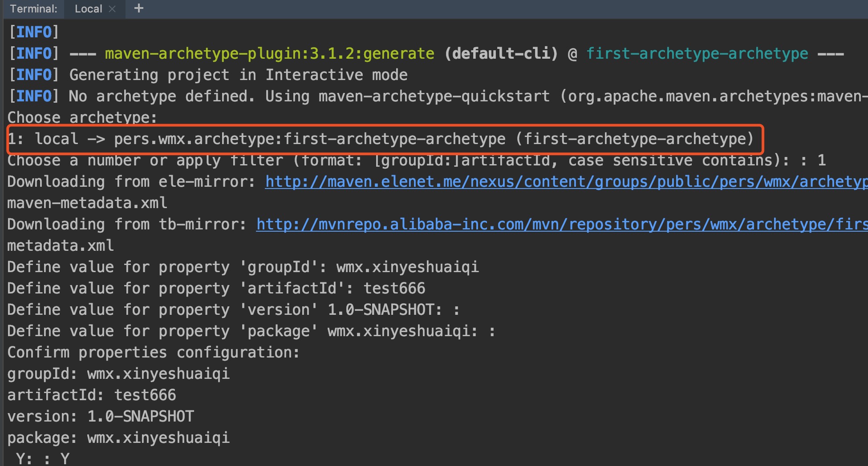Place cursor on final Y confirmation line
This screenshot has height=466, width=868.
(x=43, y=458)
